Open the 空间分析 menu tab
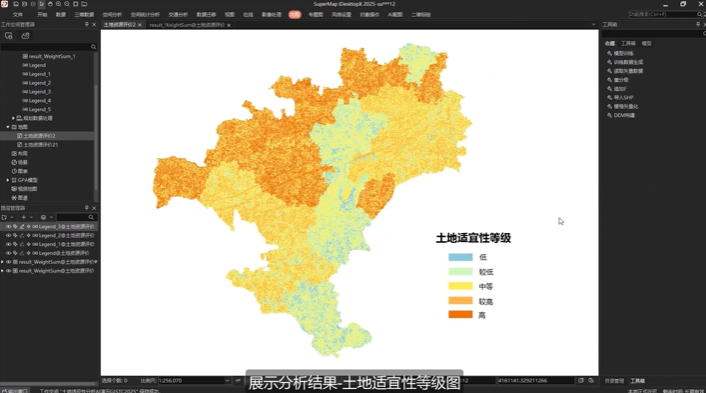This screenshot has width=706, height=393. point(112,15)
